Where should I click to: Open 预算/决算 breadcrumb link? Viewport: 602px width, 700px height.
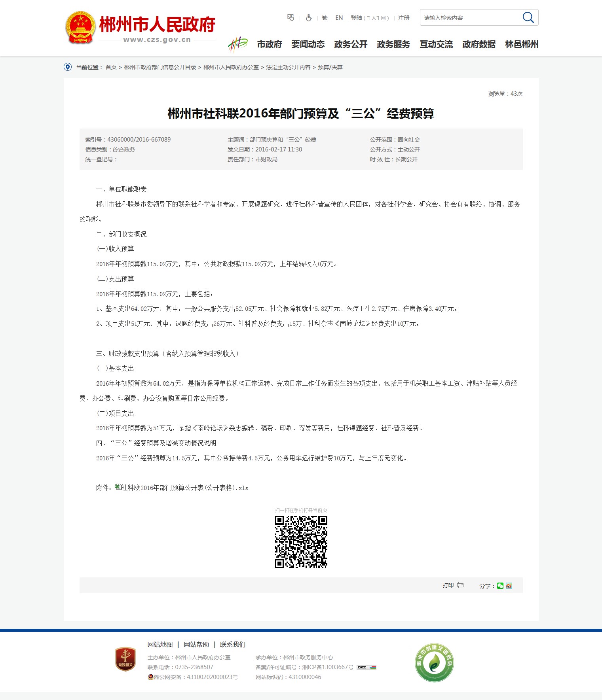(x=330, y=67)
